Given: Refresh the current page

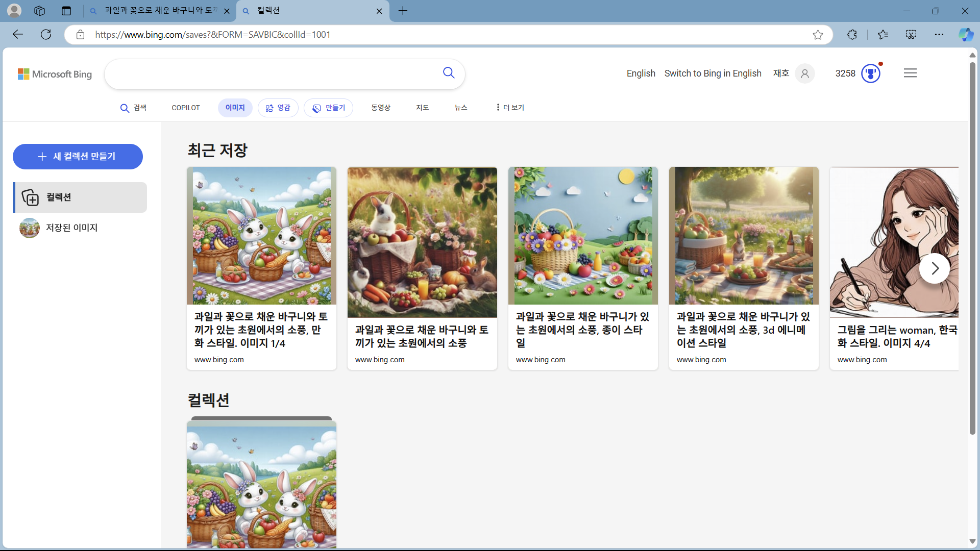Looking at the screenshot, I should tap(46, 35).
